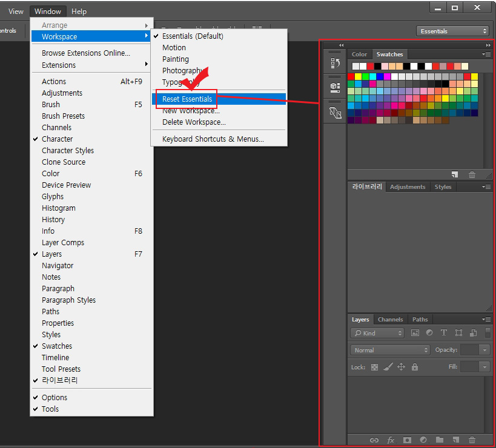Click Browse Extensions Online...
Viewport: 496px width, 448px height.
tap(91, 53)
